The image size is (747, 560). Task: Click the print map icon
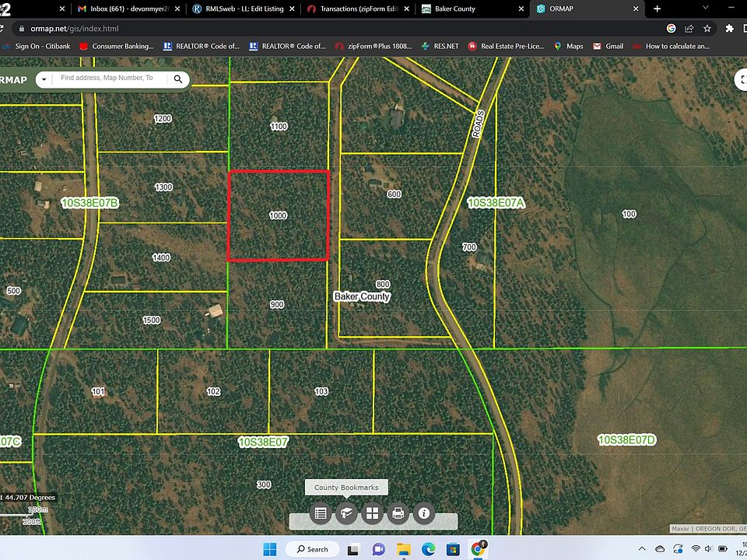[x=398, y=513]
